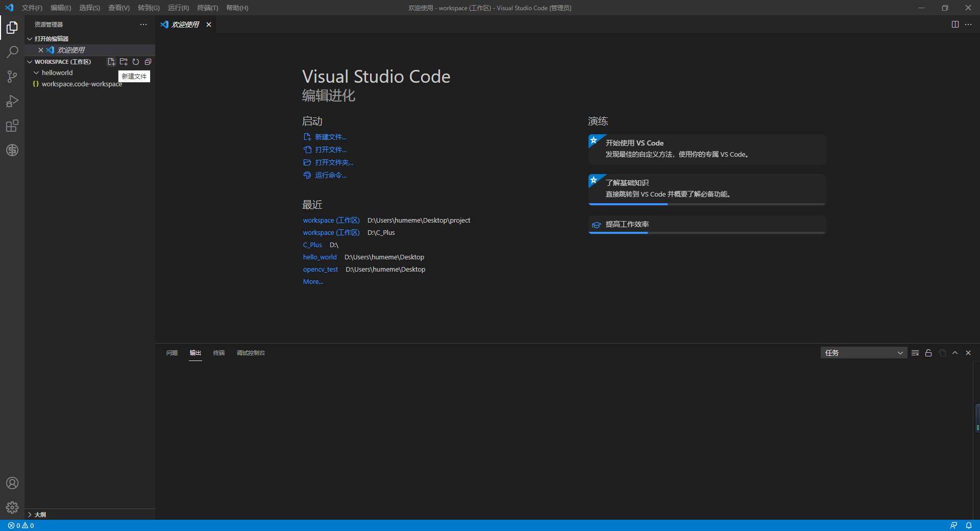Open 了解基础知识 walkthrough
Screen dimensions: 980x531
pos(707,189)
